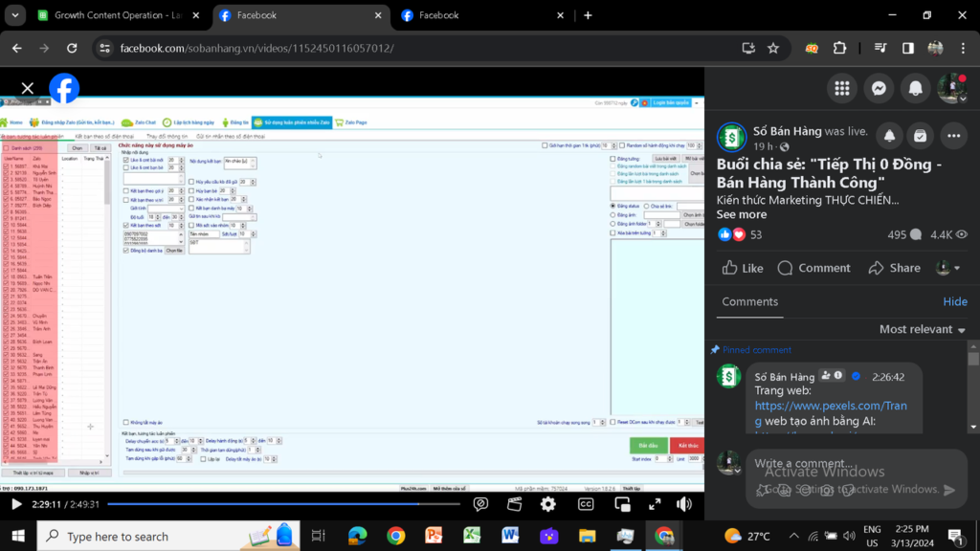
Task: Go back to previous page
Action: coord(17,48)
